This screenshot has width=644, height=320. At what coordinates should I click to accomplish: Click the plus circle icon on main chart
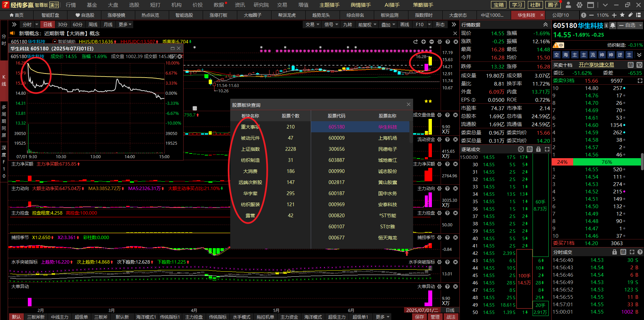coord(424,42)
